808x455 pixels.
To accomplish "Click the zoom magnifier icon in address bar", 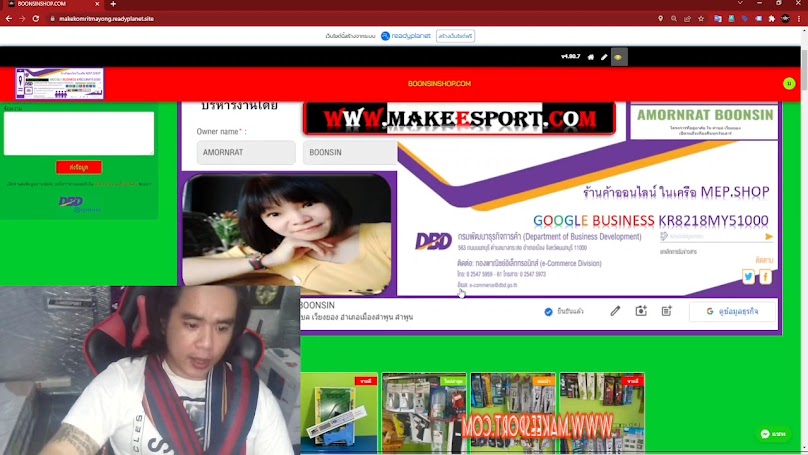I will pyautogui.click(x=674, y=19).
